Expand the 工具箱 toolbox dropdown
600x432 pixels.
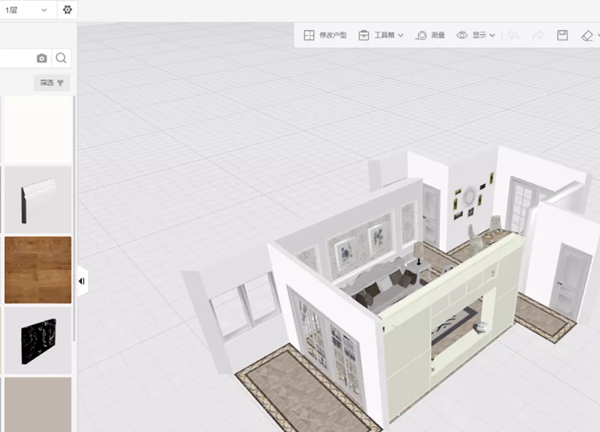point(381,35)
